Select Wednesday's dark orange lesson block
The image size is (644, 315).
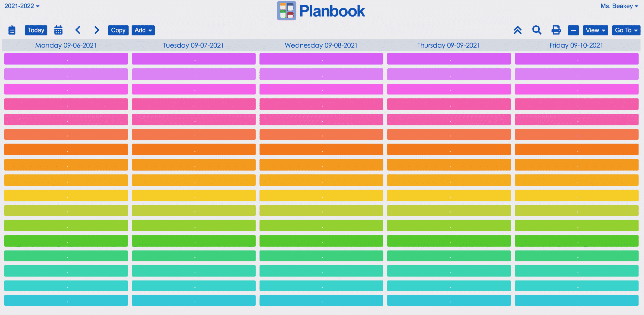click(x=321, y=149)
